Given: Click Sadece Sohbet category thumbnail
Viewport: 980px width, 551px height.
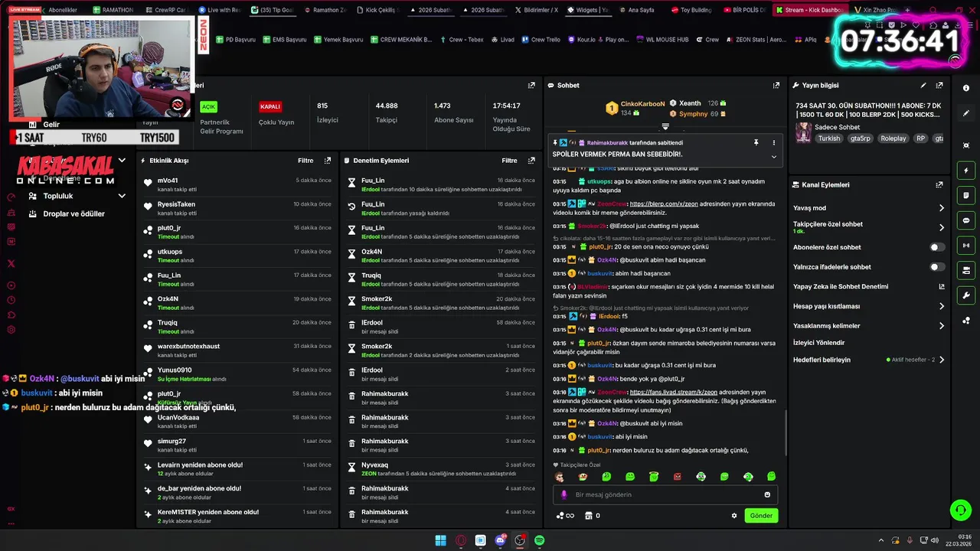Looking at the screenshot, I should click(803, 132).
